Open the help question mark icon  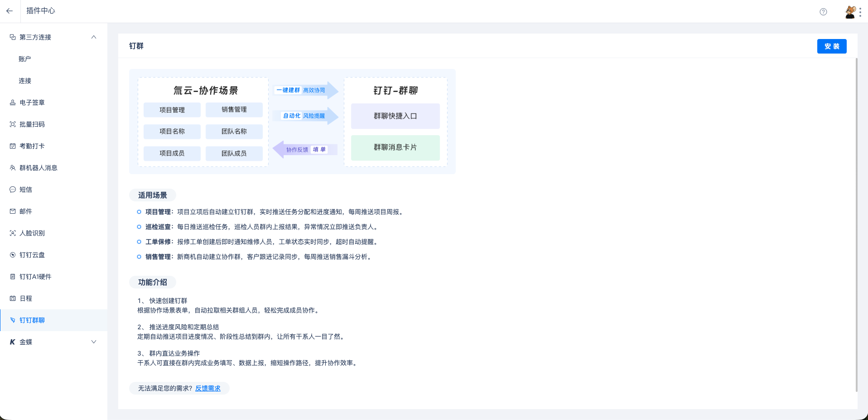click(823, 12)
